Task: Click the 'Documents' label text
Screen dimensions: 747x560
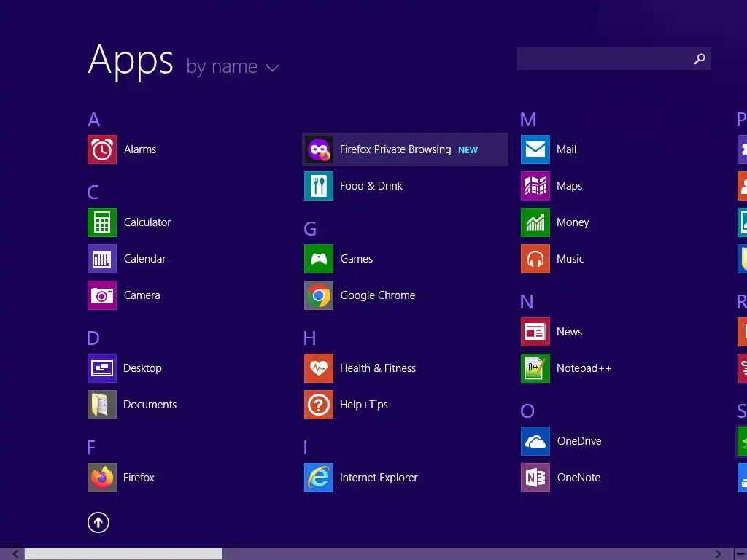Action: 150,405
